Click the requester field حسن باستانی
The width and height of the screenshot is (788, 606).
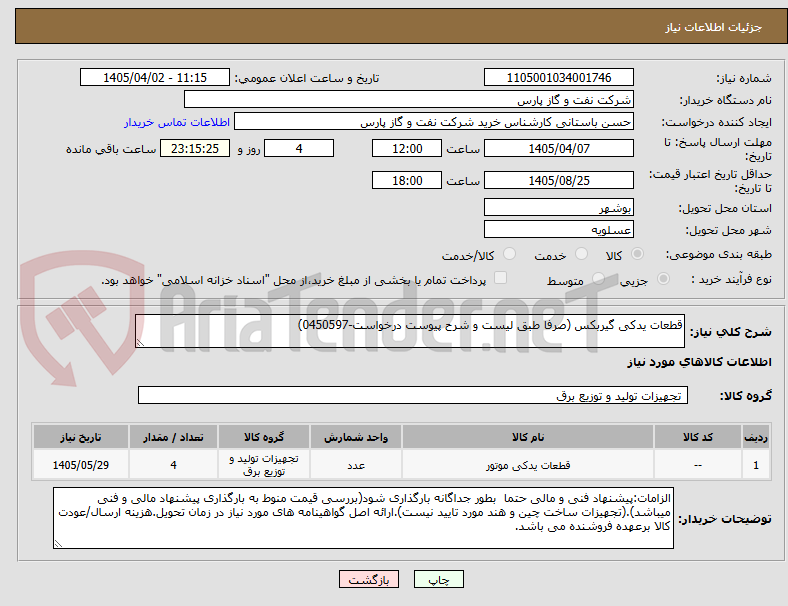coord(434,122)
